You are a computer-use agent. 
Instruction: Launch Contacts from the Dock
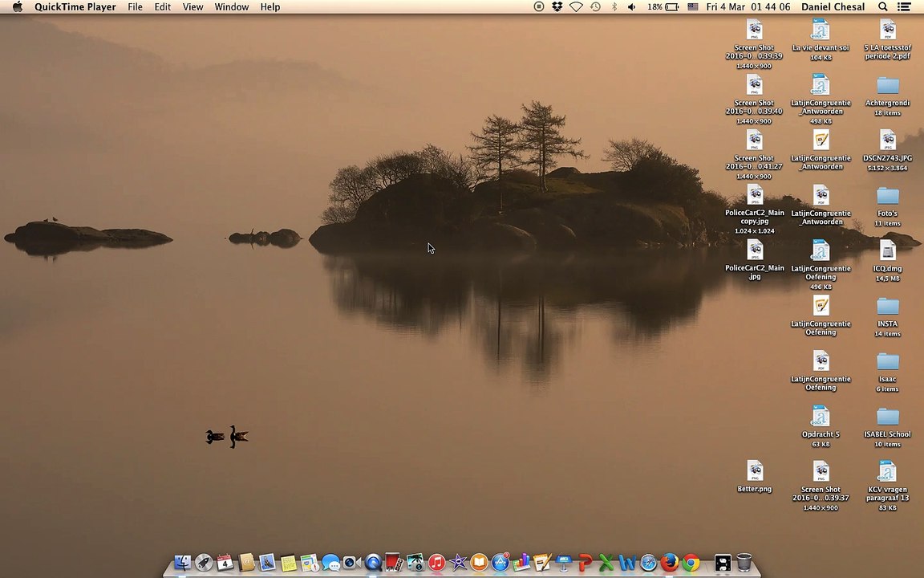click(x=246, y=562)
